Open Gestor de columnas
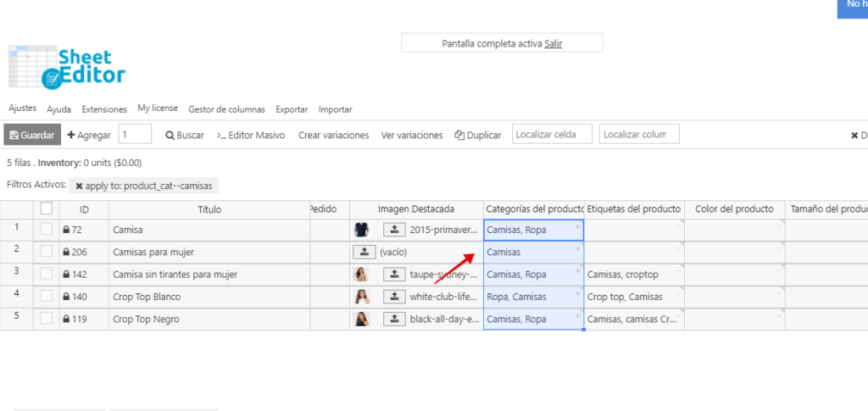 click(226, 109)
